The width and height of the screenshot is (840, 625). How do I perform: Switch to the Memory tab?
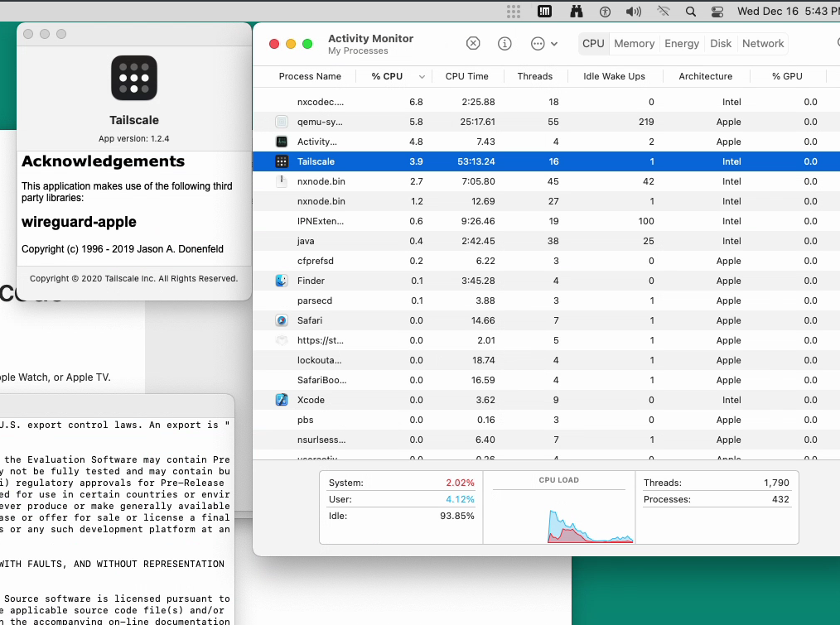pyautogui.click(x=634, y=43)
